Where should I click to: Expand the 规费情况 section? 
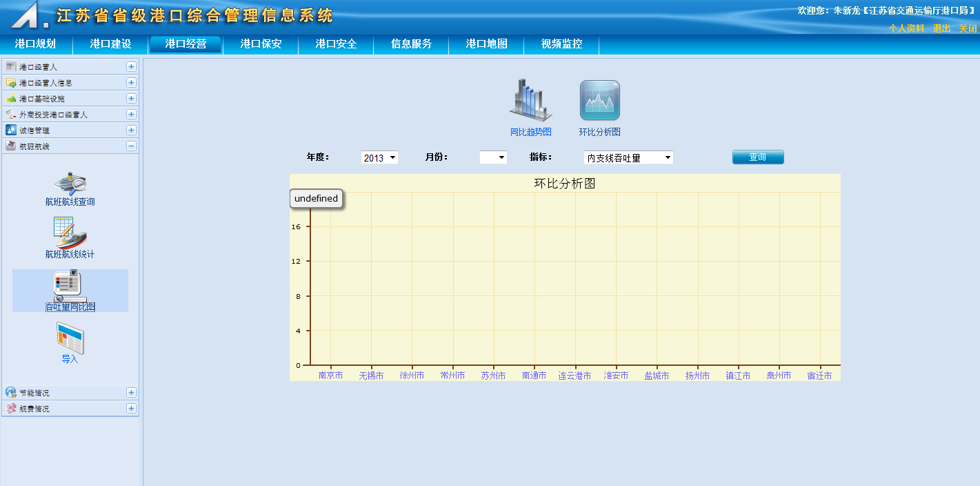coord(131,409)
